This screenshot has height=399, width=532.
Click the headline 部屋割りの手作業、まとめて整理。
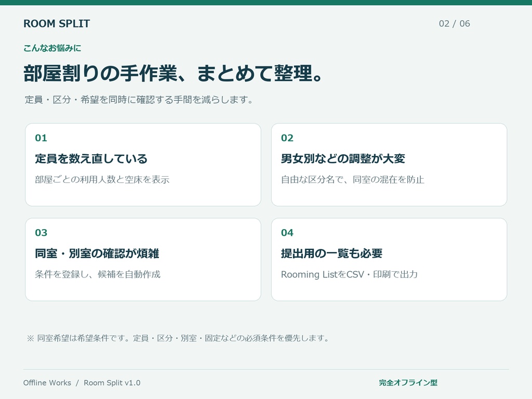pyautogui.click(x=173, y=73)
